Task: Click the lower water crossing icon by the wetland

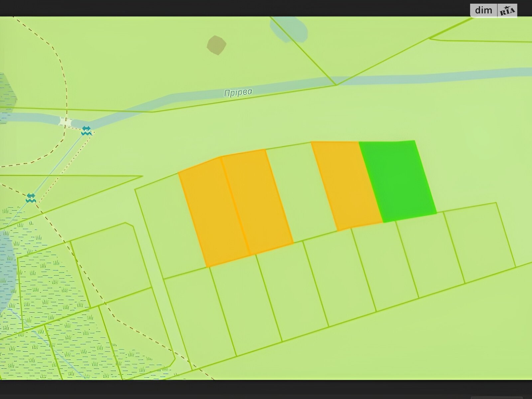Action: [x=31, y=198]
